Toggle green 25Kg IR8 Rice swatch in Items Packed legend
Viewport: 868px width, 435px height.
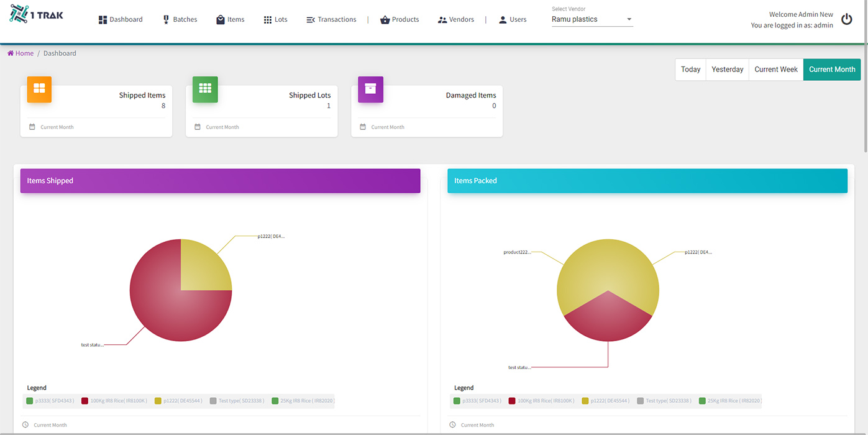(x=702, y=401)
